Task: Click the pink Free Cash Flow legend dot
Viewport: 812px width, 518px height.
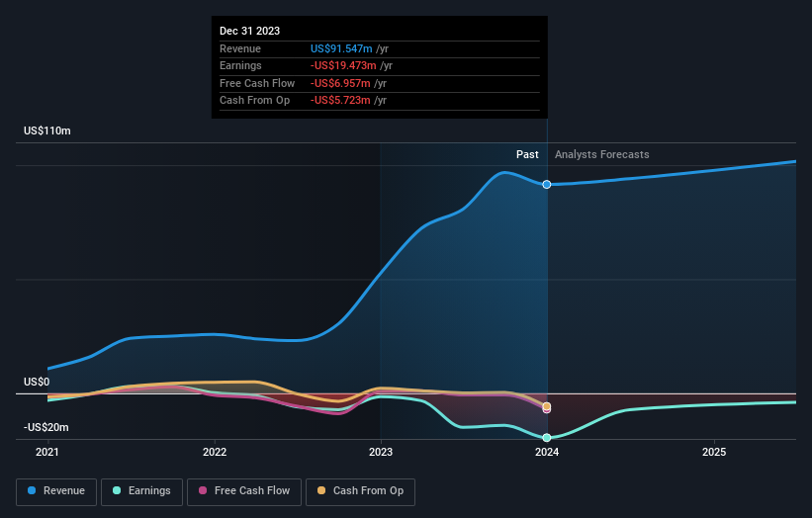Action: click(x=203, y=490)
